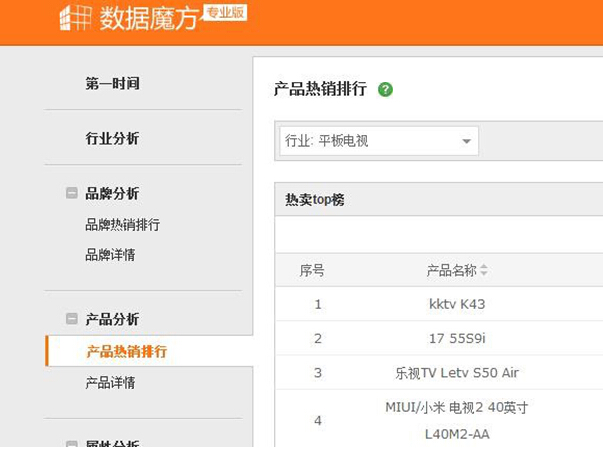Image resolution: width=603 pixels, height=461 pixels.
Task: Select 品牌分析 sidebar heading
Action: coord(112,193)
